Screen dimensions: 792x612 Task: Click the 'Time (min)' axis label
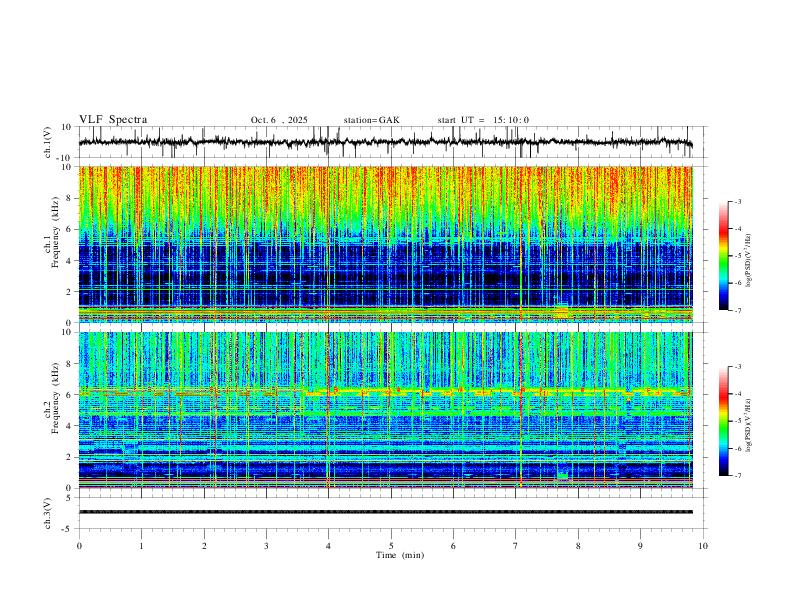coord(400,555)
